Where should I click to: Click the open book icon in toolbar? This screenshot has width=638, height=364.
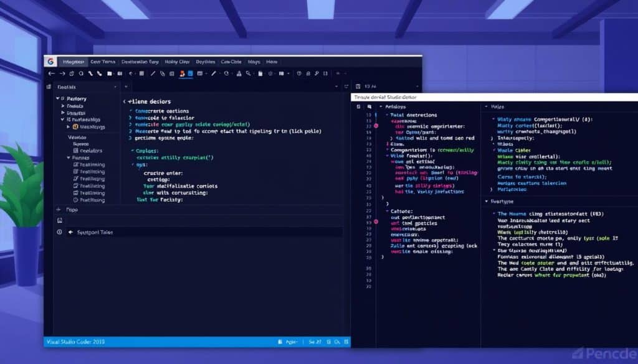[120, 73]
